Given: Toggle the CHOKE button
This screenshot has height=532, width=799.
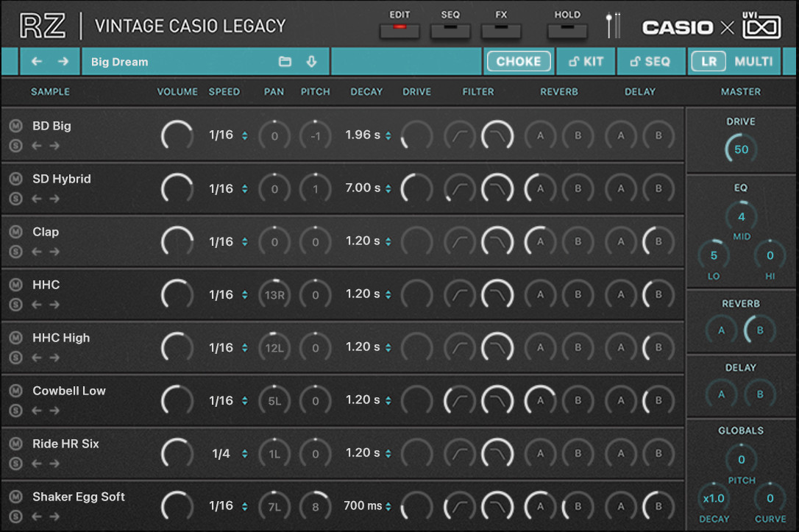Looking at the screenshot, I should [x=518, y=62].
